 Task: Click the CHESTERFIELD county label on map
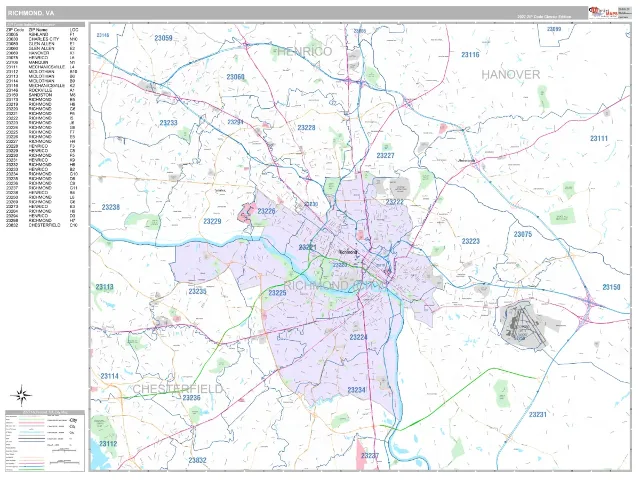[178, 389]
